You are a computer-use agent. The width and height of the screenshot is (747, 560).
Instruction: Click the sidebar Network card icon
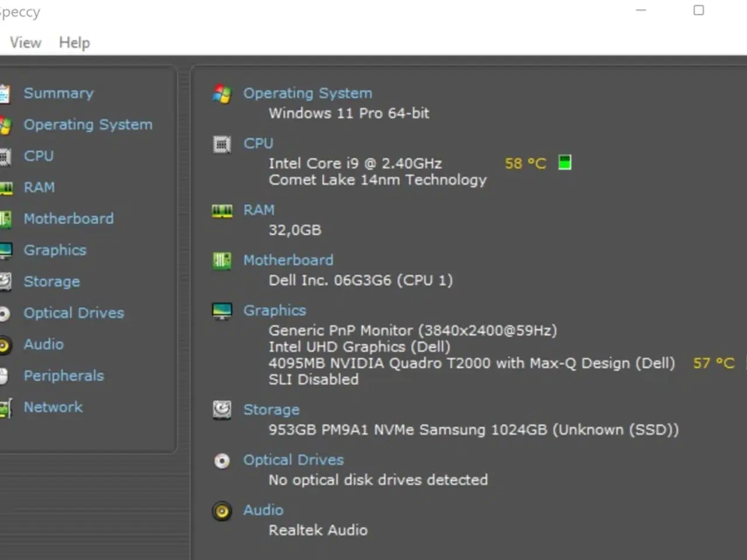coord(5,408)
